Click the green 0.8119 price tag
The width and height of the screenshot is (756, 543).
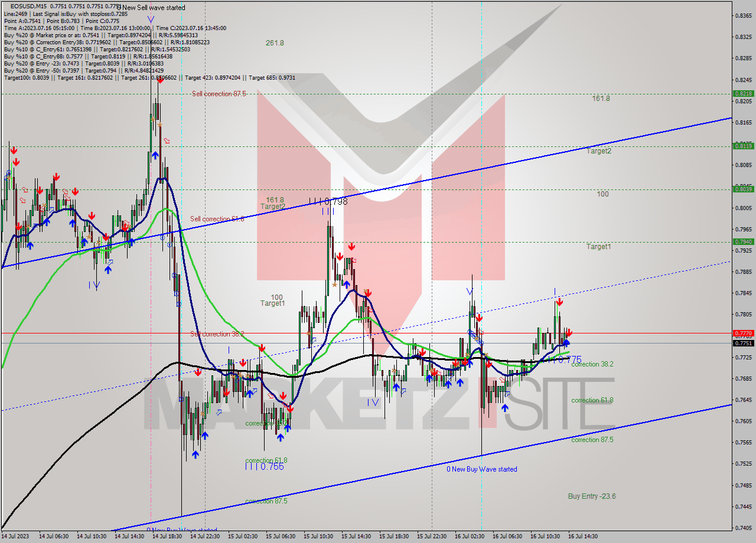pyautogui.click(x=742, y=146)
